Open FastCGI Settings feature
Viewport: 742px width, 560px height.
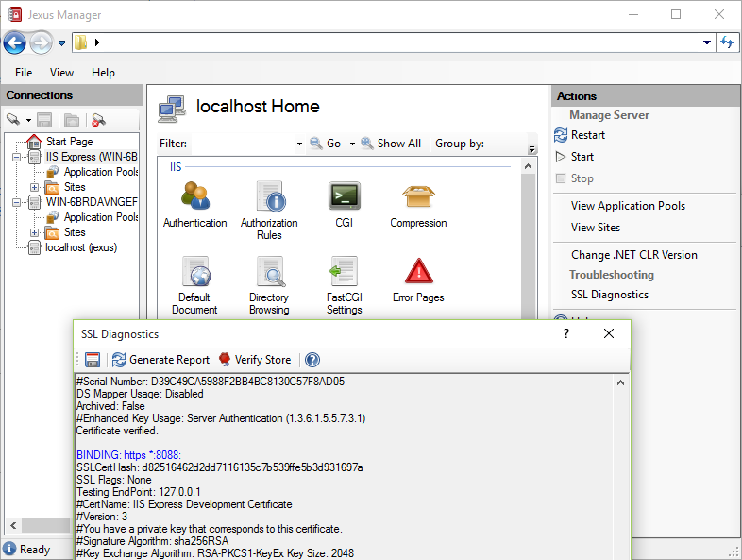click(x=344, y=285)
